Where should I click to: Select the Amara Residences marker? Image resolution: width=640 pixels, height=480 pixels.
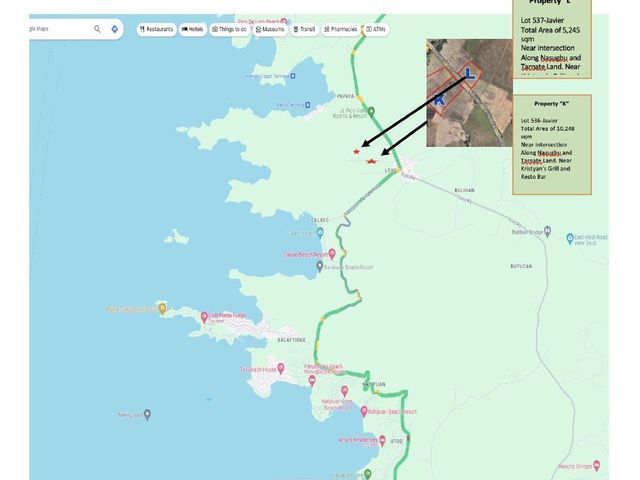coord(382,440)
